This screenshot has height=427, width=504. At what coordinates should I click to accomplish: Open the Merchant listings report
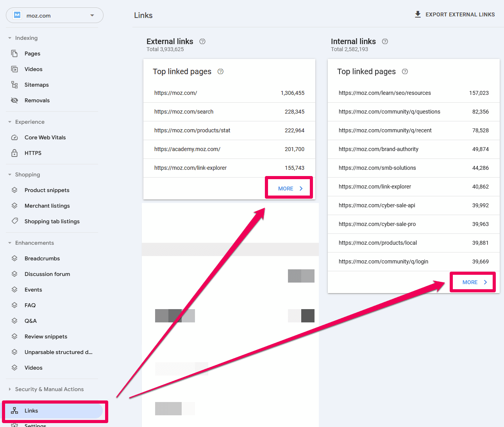(x=47, y=206)
